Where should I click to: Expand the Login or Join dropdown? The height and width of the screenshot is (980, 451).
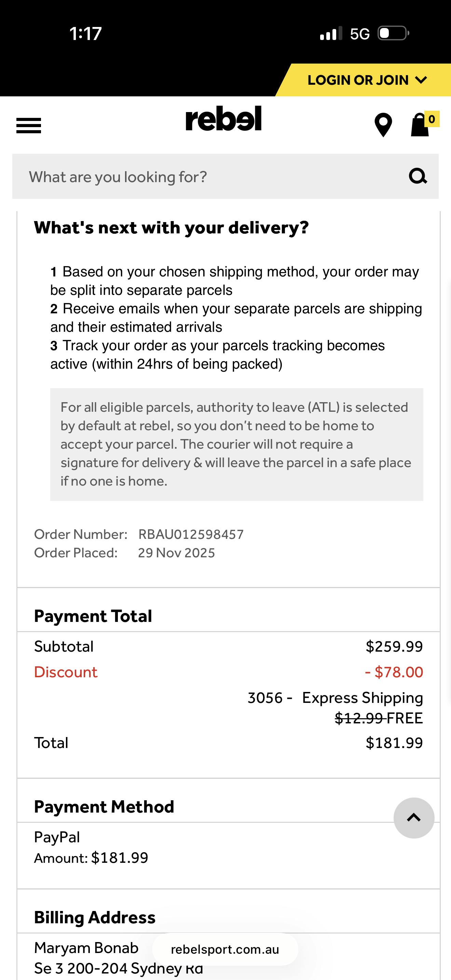[358, 80]
